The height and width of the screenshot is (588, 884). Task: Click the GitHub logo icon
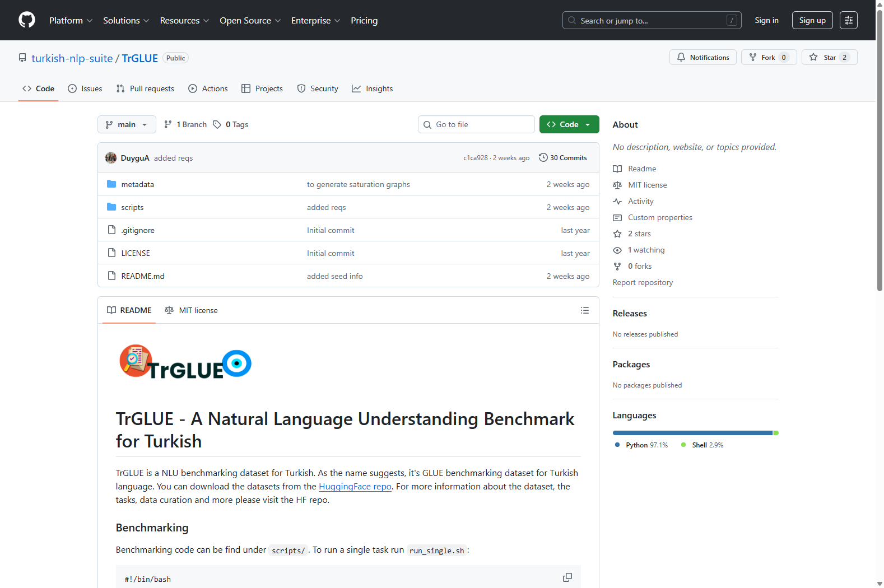point(27,20)
